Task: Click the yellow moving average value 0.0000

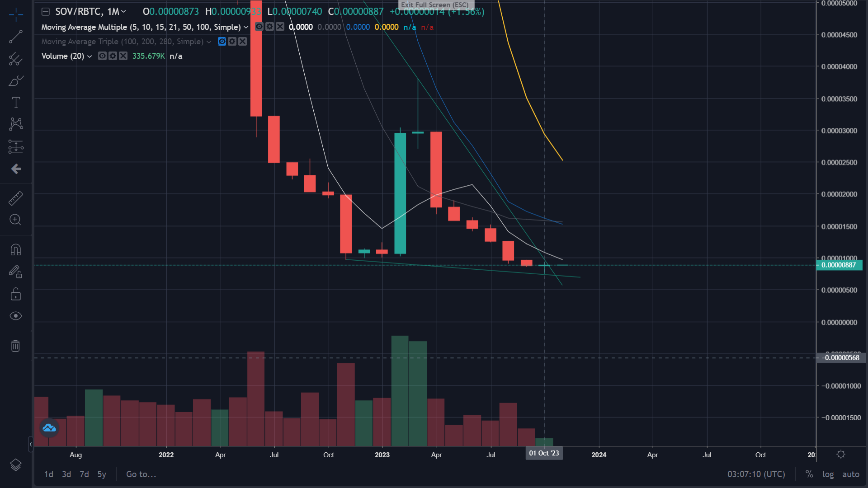Action: point(387,27)
